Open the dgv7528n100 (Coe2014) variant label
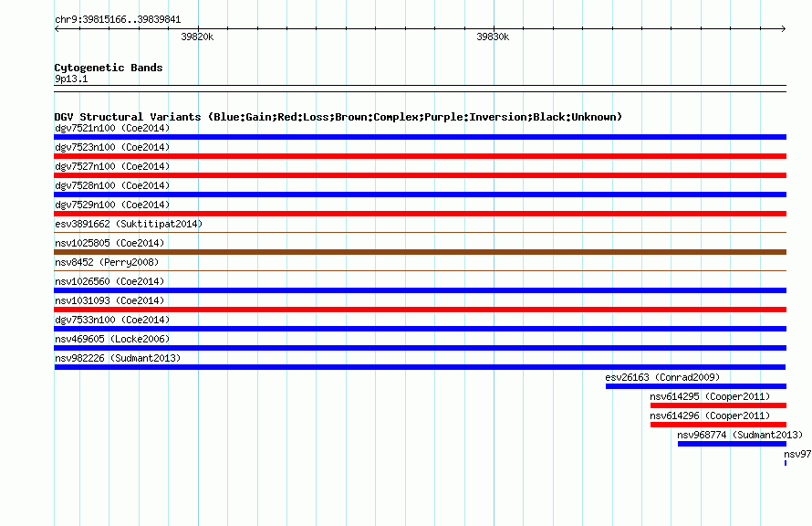 point(112,185)
